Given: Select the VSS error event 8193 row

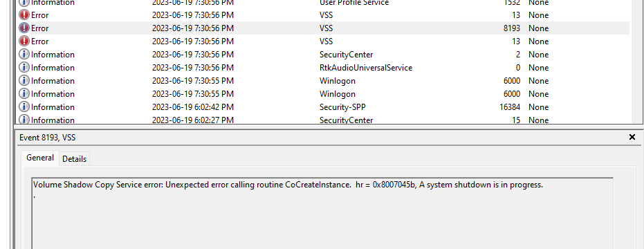Looking at the screenshot, I should click(x=322, y=28).
